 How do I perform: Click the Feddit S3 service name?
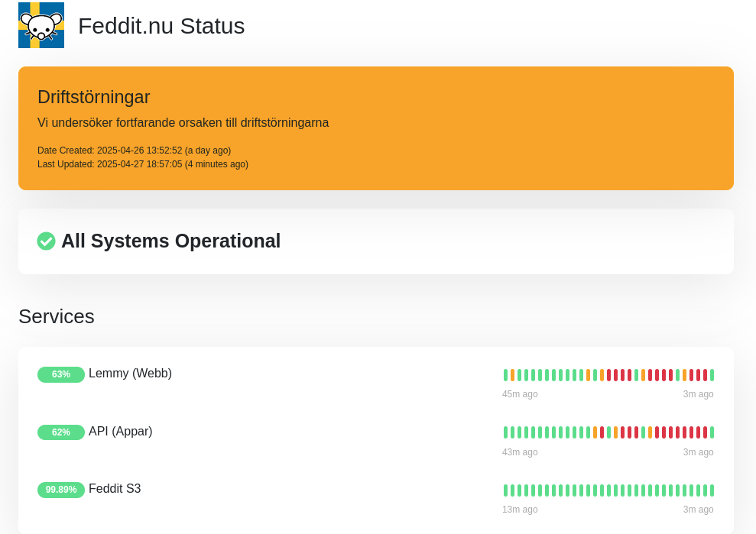115,489
